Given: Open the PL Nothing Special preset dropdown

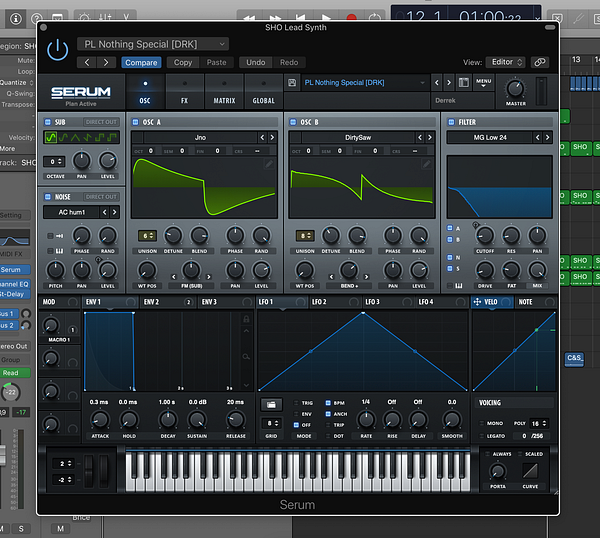Looking at the screenshot, I should (x=155, y=44).
